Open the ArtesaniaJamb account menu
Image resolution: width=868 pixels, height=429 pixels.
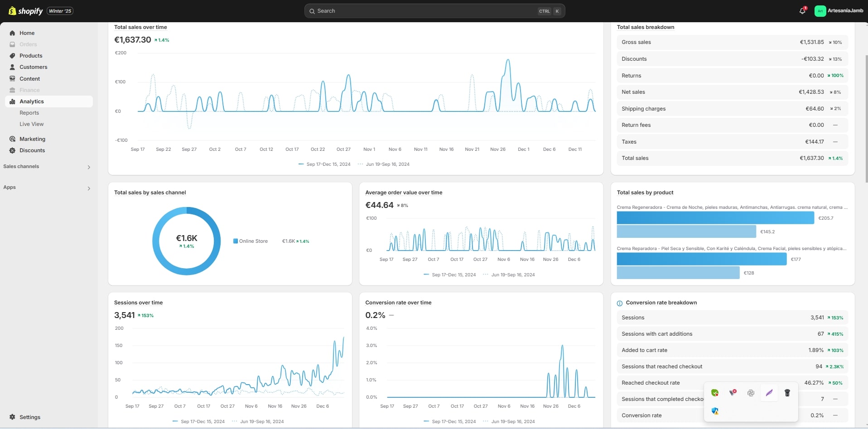[839, 11]
